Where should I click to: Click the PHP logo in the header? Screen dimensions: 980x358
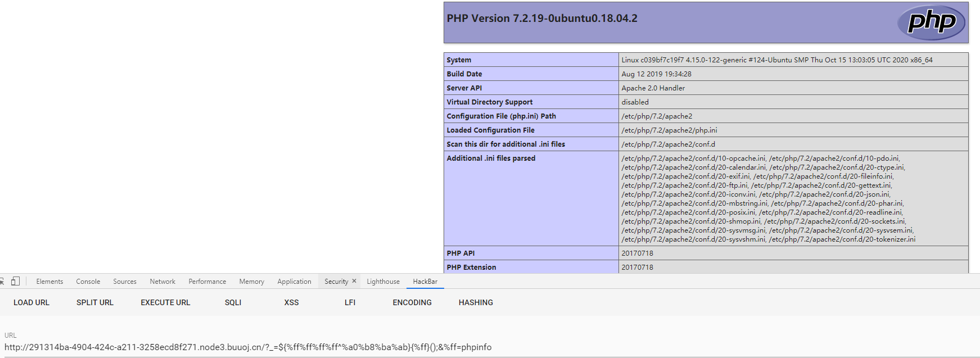coord(931,22)
